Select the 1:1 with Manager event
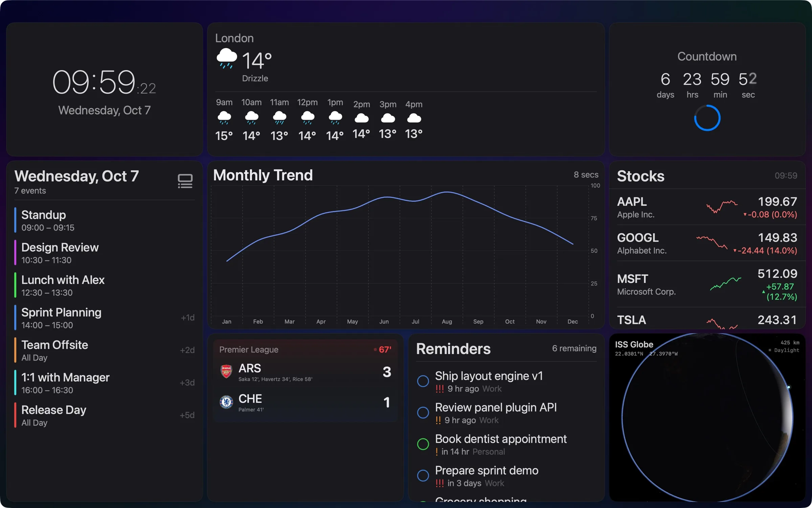 [x=105, y=383]
